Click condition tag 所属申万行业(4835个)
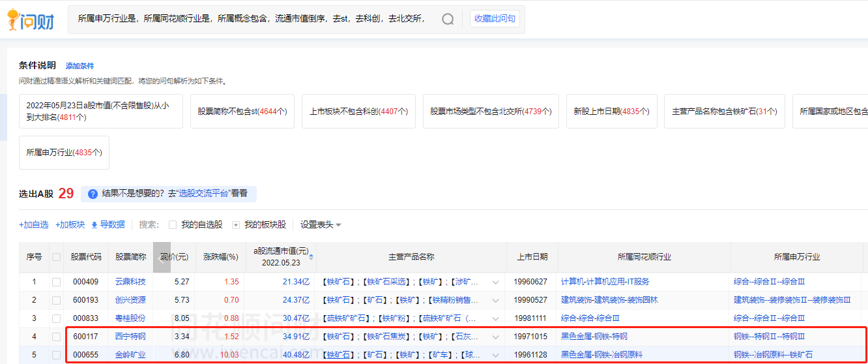The height and width of the screenshot is (364, 868). [64, 152]
